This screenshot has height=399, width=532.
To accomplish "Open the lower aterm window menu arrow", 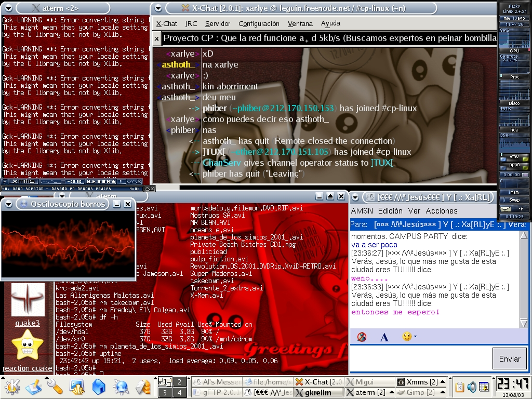I will click(x=62, y=196).
